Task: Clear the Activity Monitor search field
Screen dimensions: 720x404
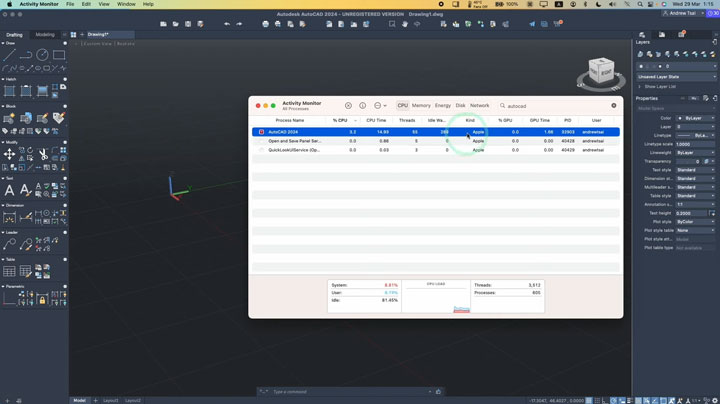Action: [x=614, y=106]
